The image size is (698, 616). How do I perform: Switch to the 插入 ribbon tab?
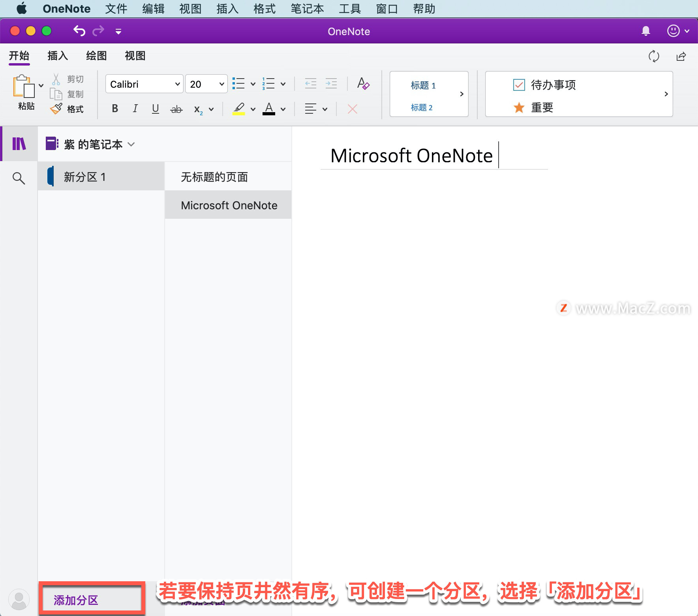coord(58,56)
